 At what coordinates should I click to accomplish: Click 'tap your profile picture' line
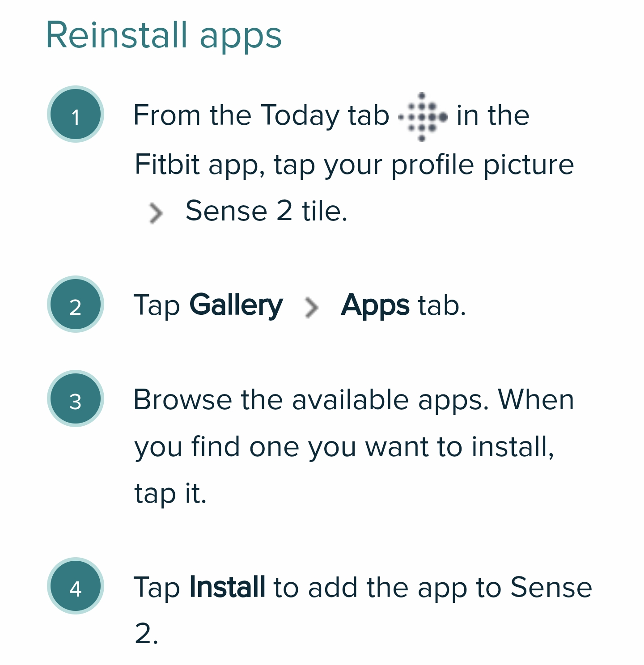[x=424, y=165]
